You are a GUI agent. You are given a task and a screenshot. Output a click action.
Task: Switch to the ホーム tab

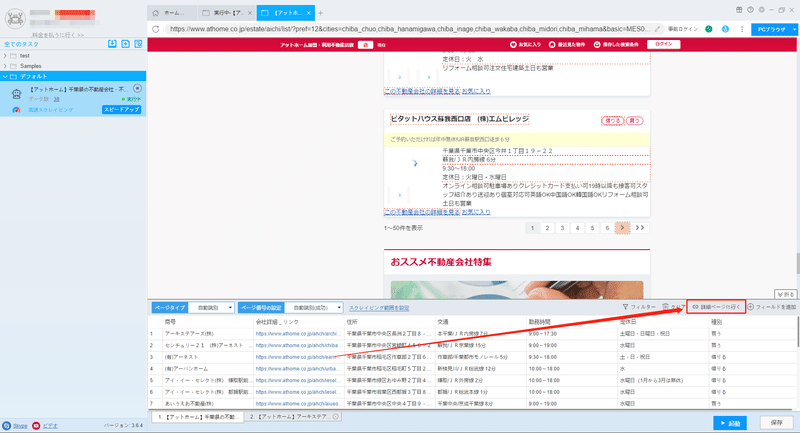pyautogui.click(x=172, y=13)
